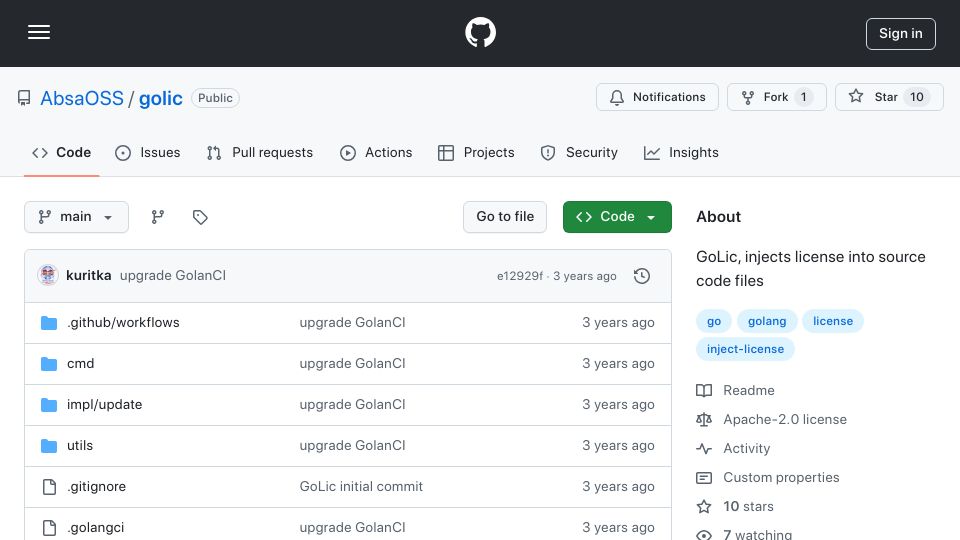Click the Activity pulse icon
The height and width of the screenshot is (540, 960).
(704, 449)
